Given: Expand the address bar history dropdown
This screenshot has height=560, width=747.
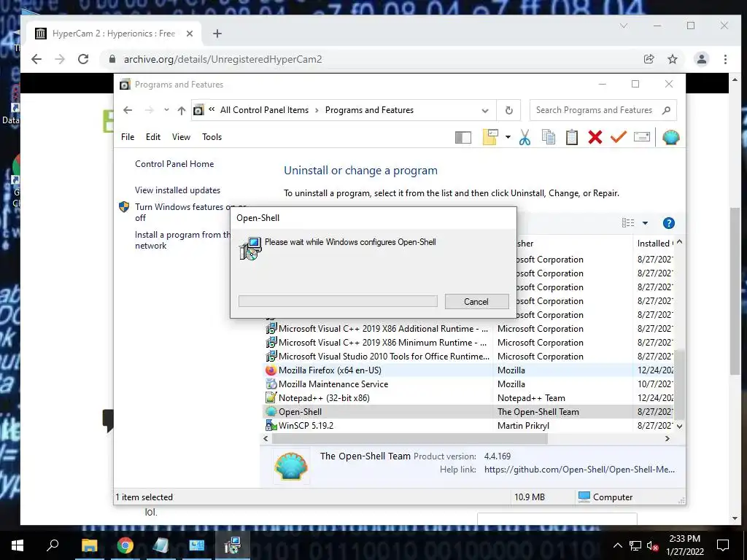Looking at the screenshot, I should [x=485, y=111].
